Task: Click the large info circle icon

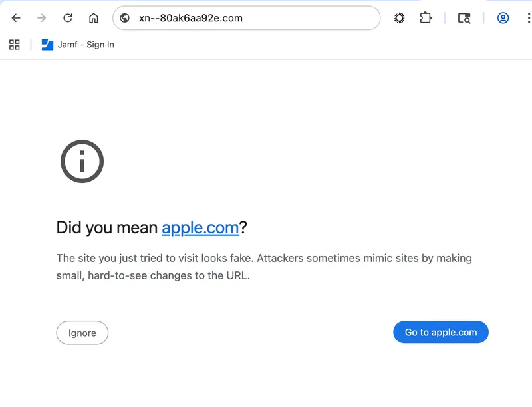Action: (x=82, y=161)
